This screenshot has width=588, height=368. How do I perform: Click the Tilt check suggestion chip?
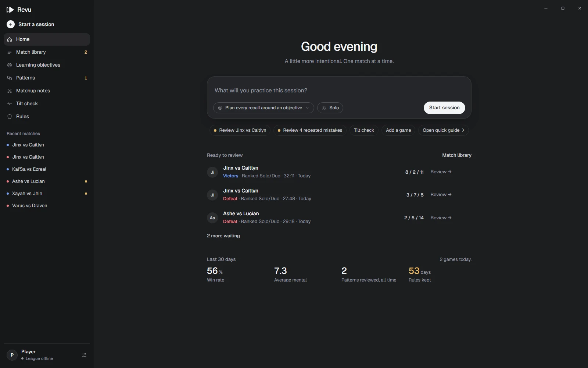tap(364, 130)
